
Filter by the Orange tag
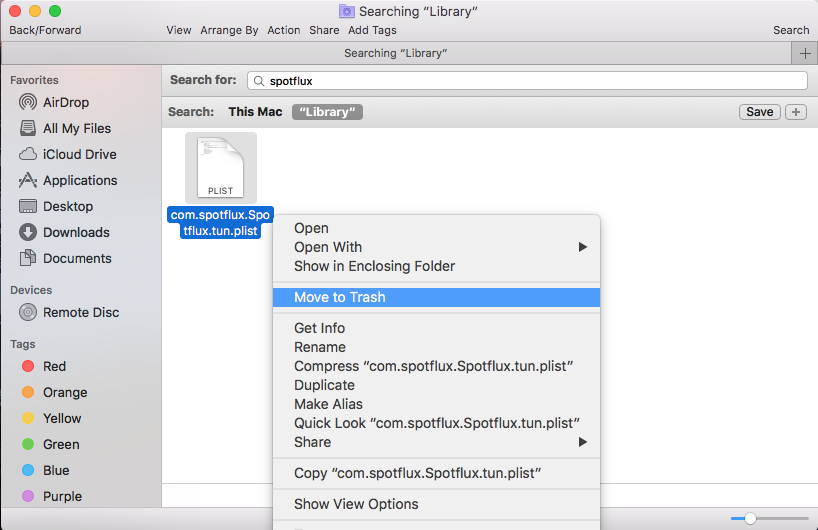point(54,392)
